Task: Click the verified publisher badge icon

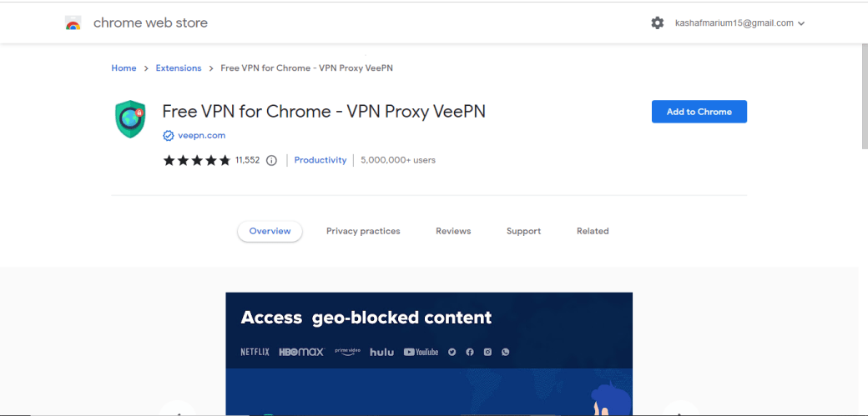Action: point(169,136)
